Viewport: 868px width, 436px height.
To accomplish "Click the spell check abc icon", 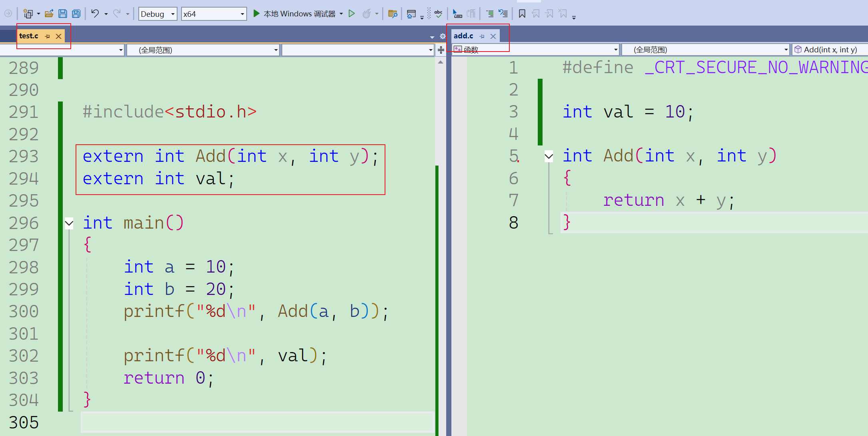I will pos(438,14).
